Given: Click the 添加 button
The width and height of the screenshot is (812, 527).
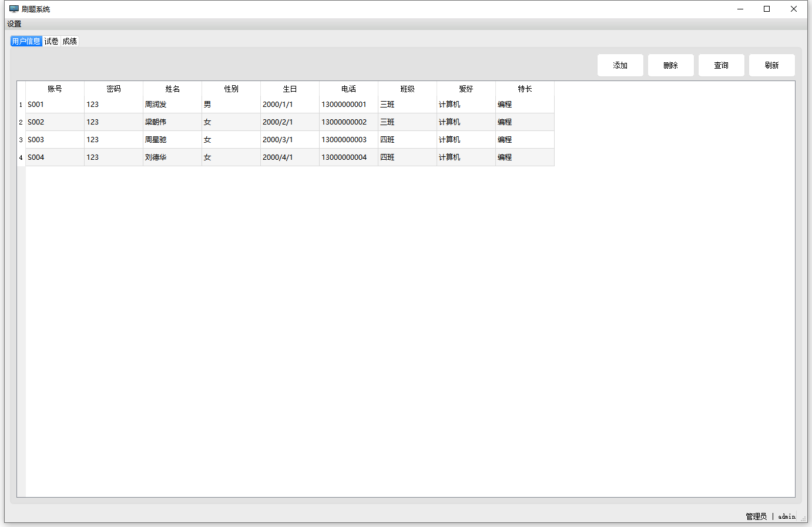Looking at the screenshot, I should (620, 65).
